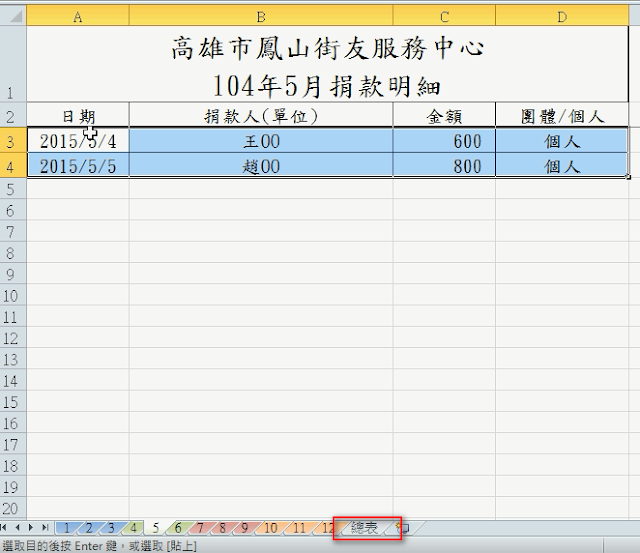
Task: Click previous sheet navigation arrow
Action: point(17,528)
